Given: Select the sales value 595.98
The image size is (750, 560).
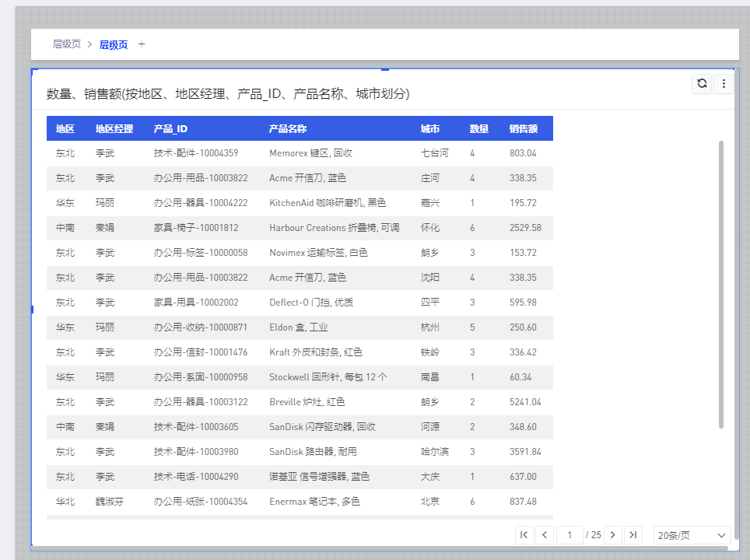Looking at the screenshot, I should (523, 303).
